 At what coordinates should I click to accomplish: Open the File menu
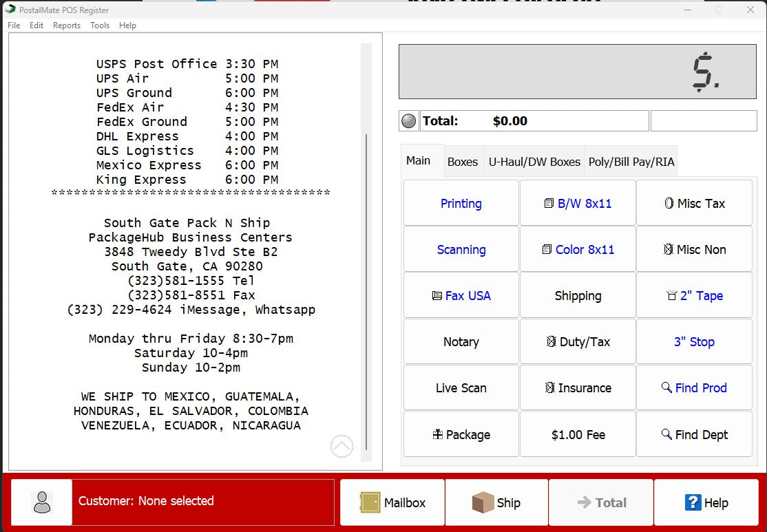click(x=14, y=25)
